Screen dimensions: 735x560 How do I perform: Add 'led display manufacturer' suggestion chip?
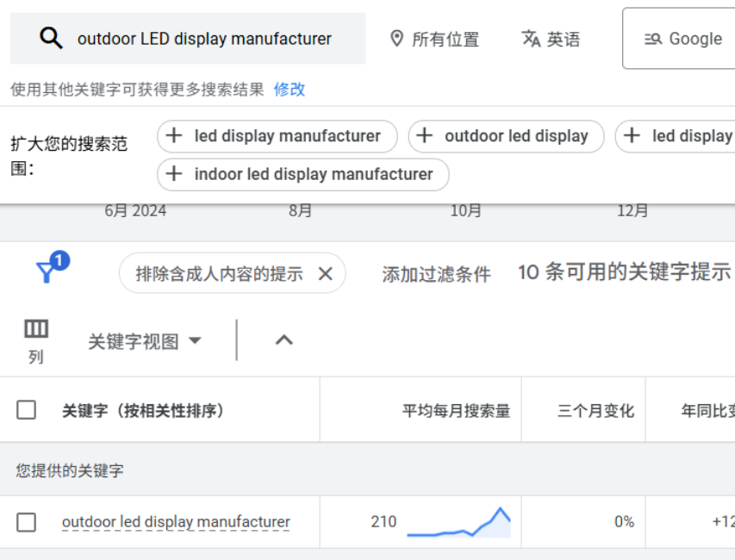[x=277, y=136]
